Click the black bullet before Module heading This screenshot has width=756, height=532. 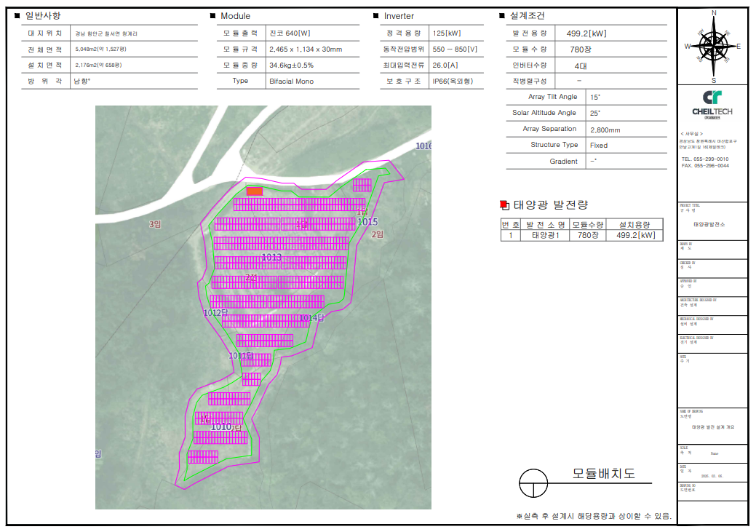[212, 16]
